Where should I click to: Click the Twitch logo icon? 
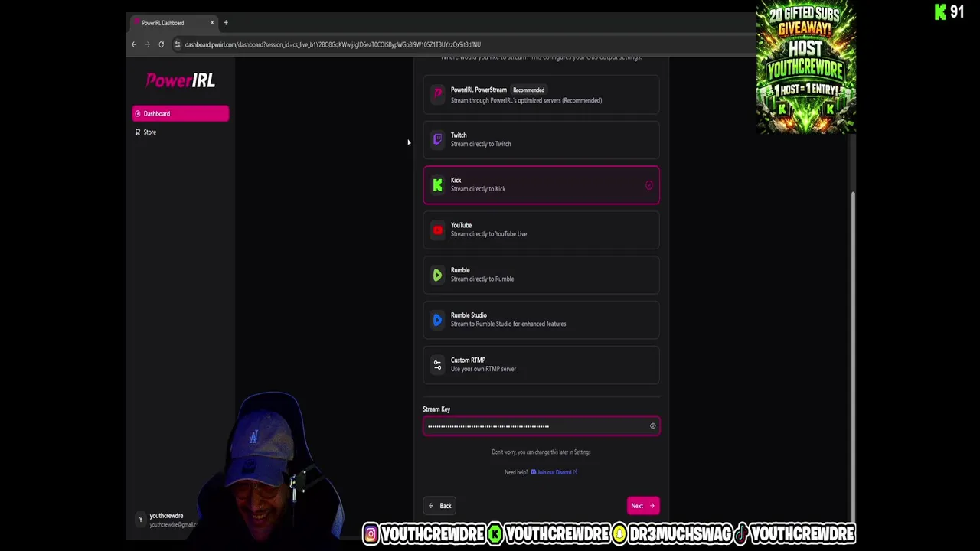pos(437,139)
